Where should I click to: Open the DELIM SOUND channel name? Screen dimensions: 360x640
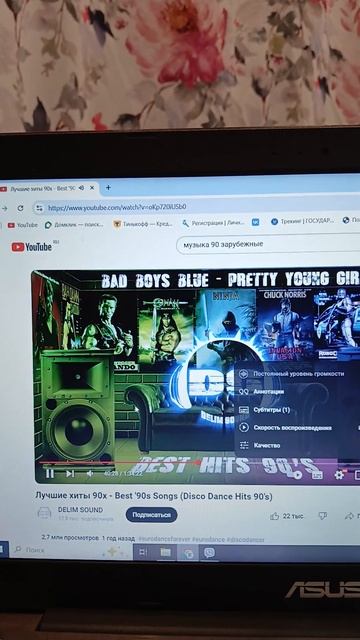click(80, 510)
